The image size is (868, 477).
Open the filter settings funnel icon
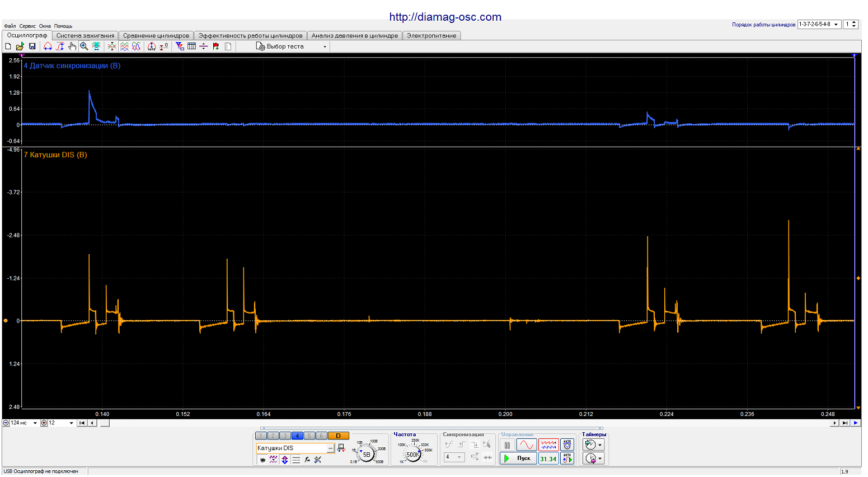180,46
